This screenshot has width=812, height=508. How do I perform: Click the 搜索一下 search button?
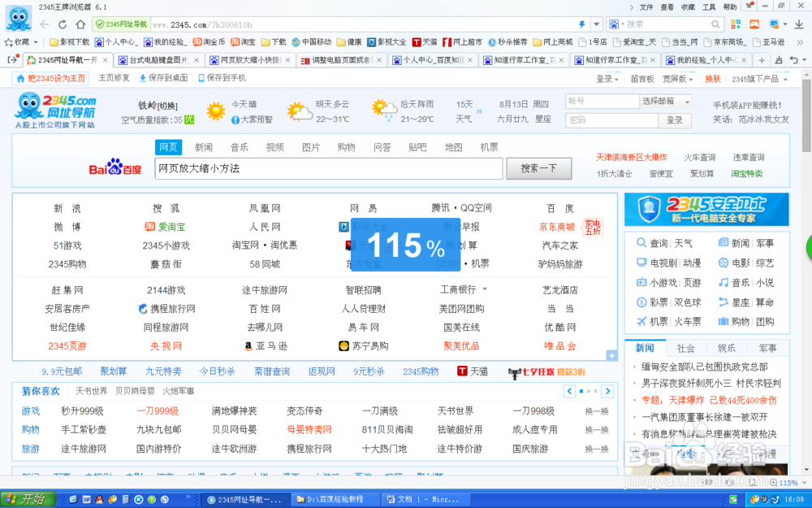(538, 168)
